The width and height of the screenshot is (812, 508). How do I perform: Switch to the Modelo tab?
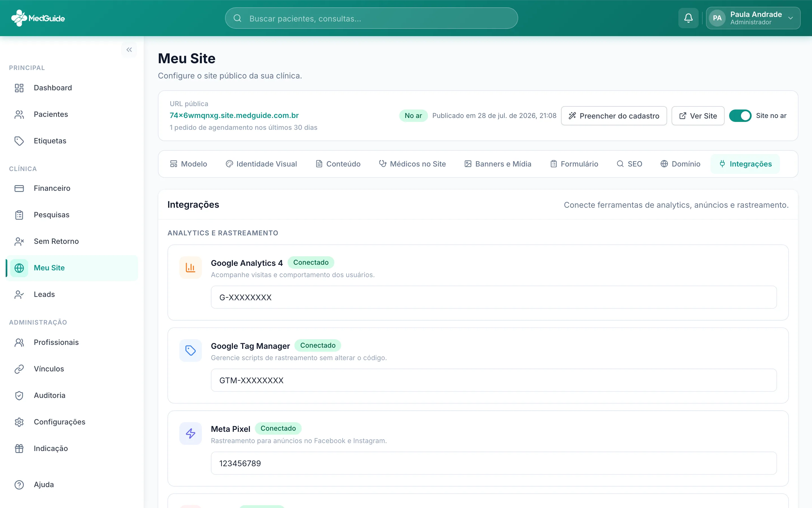click(x=189, y=164)
